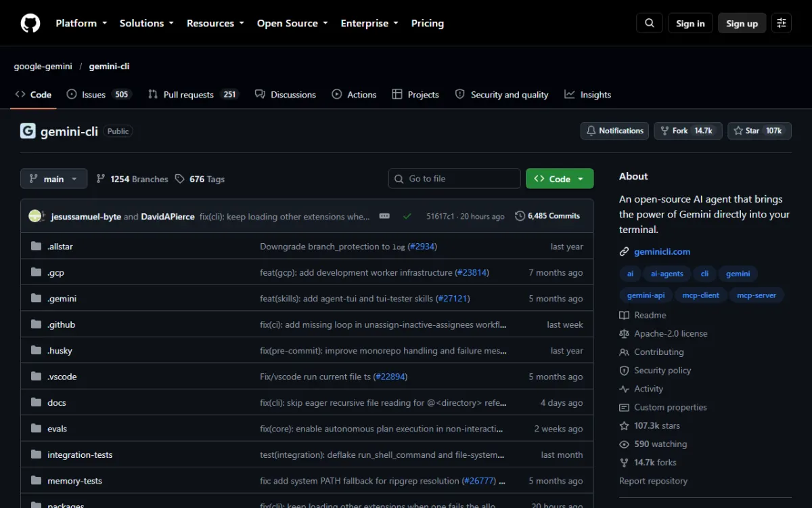The image size is (812, 508).
Task: Open the Security and quality tab
Action: 501,95
